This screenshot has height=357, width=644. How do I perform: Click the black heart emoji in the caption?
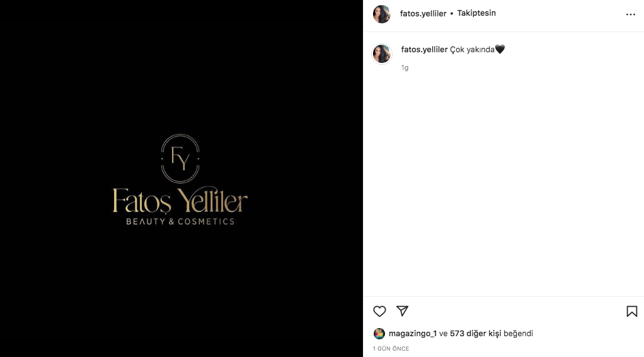coord(500,49)
